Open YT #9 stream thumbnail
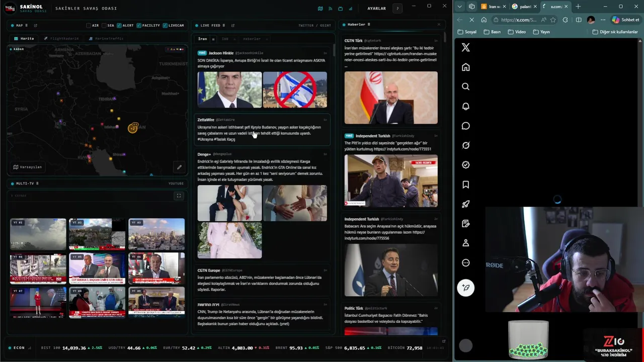The image size is (644, 362). [156, 302]
